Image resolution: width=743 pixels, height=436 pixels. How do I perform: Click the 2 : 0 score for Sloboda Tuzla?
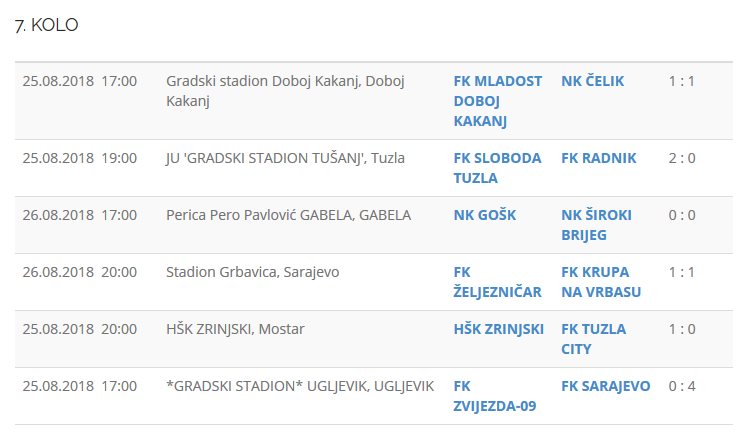[x=682, y=158]
